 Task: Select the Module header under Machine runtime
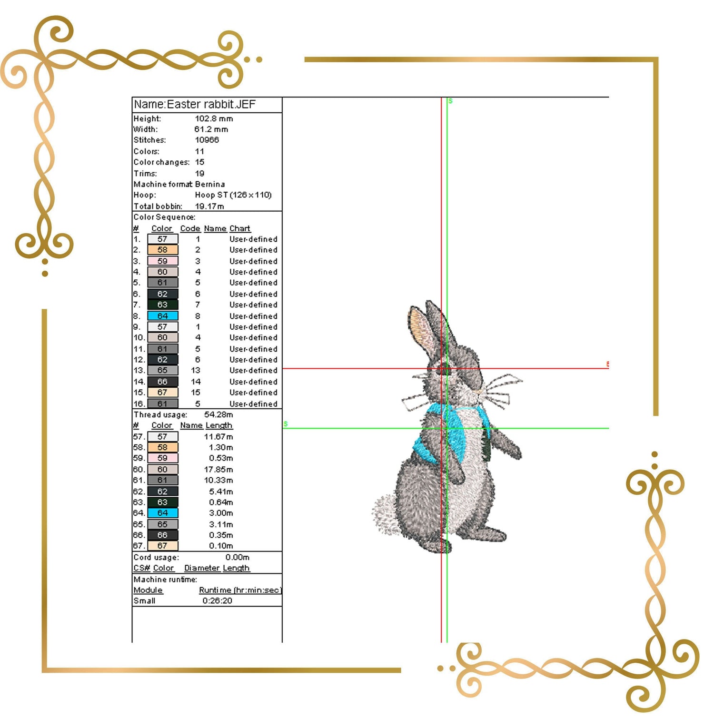pyautogui.click(x=148, y=590)
